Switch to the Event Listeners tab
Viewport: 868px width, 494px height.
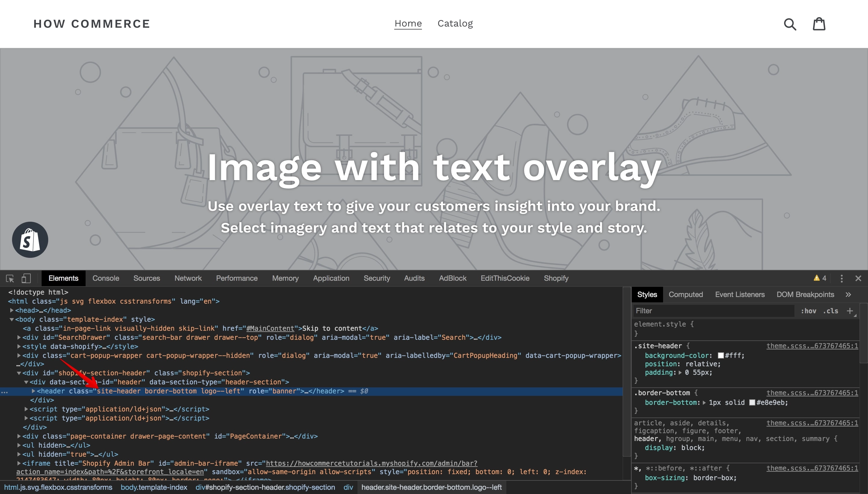pos(740,295)
